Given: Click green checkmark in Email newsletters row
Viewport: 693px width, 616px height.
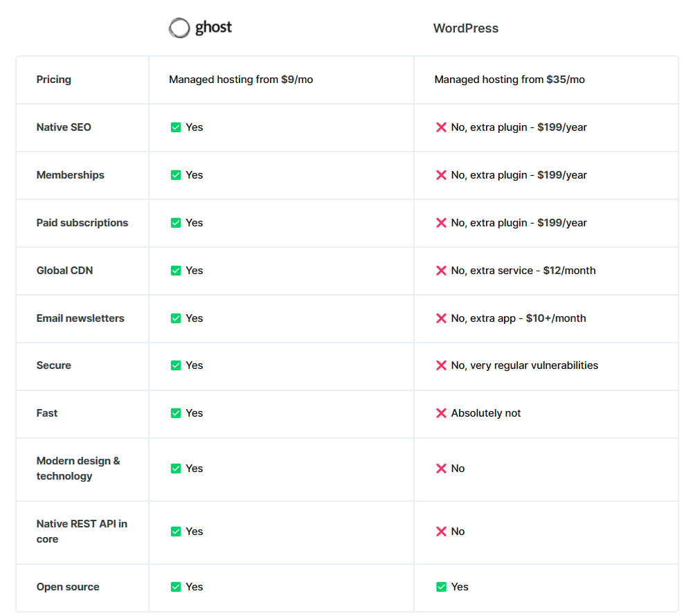Looking at the screenshot, I should click(176, 318).
